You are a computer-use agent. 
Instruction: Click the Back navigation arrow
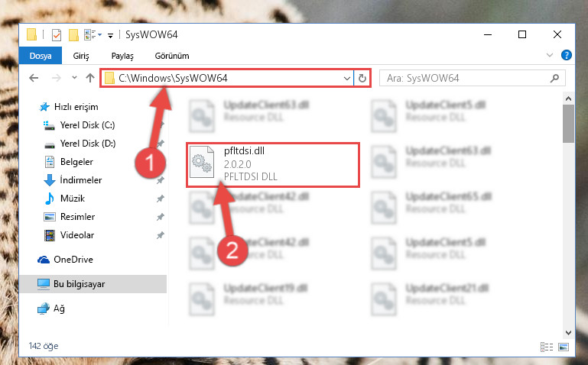(34, 78)
